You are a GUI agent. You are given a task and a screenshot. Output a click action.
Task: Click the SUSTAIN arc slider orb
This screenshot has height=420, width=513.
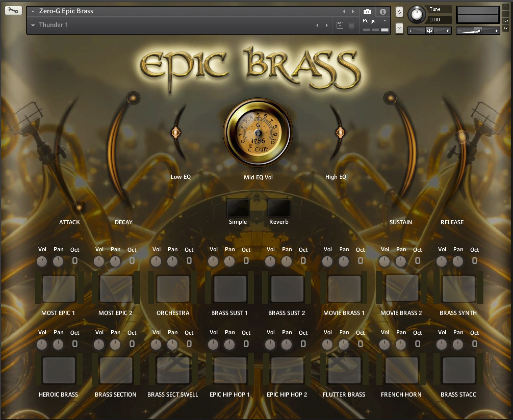coord(390,98)
